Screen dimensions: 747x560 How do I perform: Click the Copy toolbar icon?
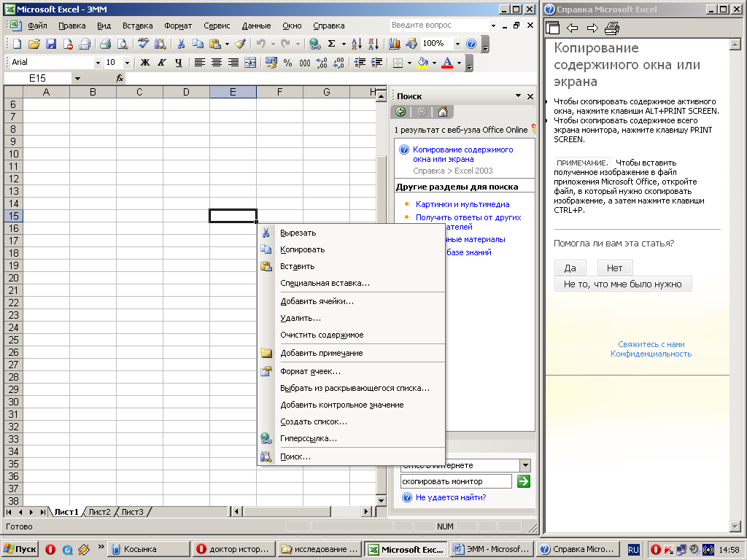198,44
